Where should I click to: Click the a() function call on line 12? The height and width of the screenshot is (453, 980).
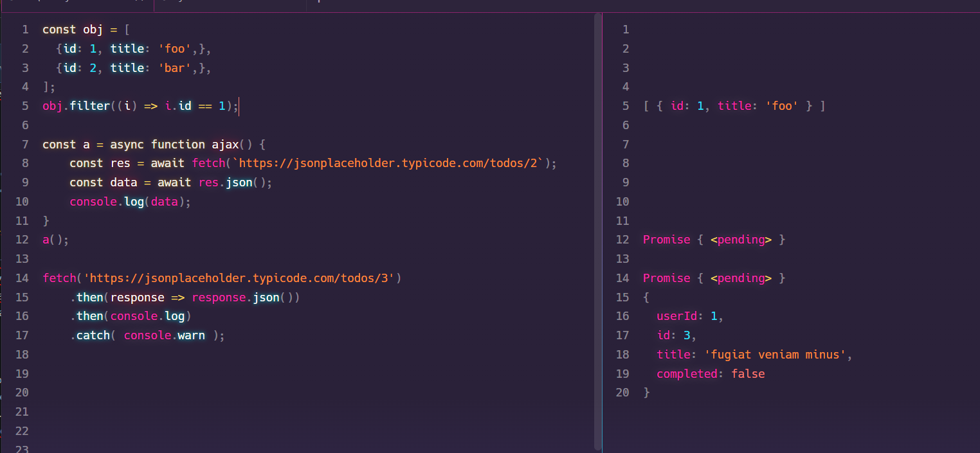(51, 239)
